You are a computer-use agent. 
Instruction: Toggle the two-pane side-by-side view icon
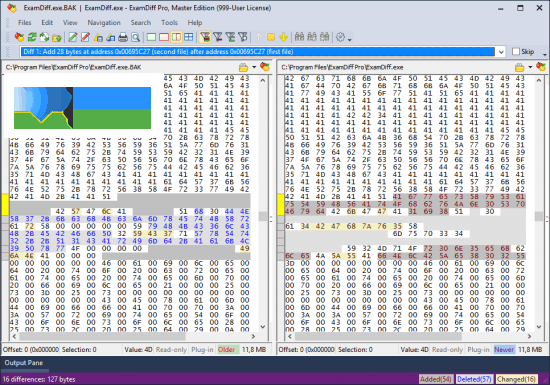[x=176, y=37]
